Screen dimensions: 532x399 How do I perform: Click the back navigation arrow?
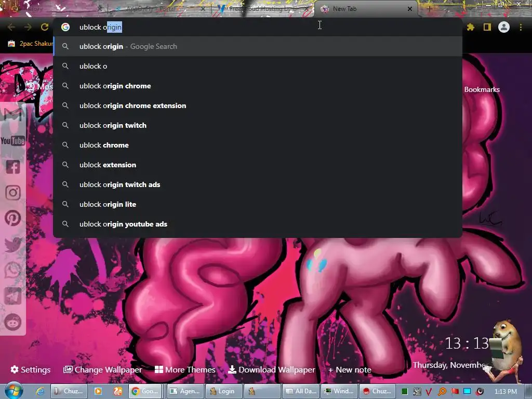11,27
